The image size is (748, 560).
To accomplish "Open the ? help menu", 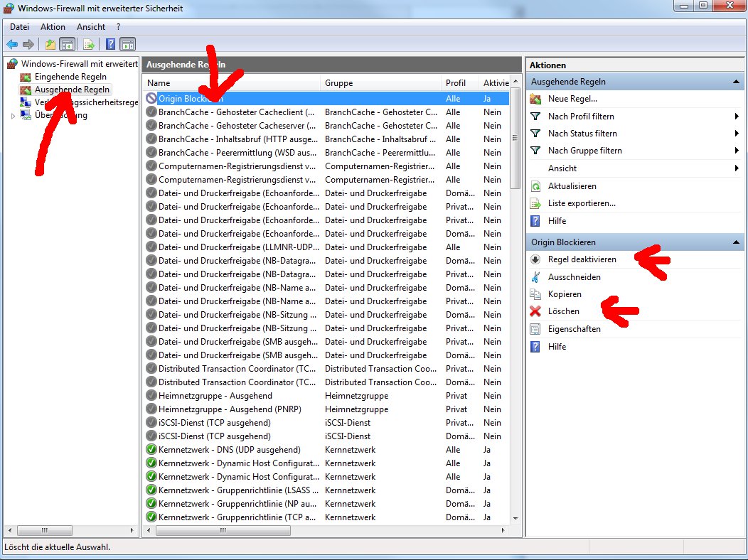I will 118,27.
